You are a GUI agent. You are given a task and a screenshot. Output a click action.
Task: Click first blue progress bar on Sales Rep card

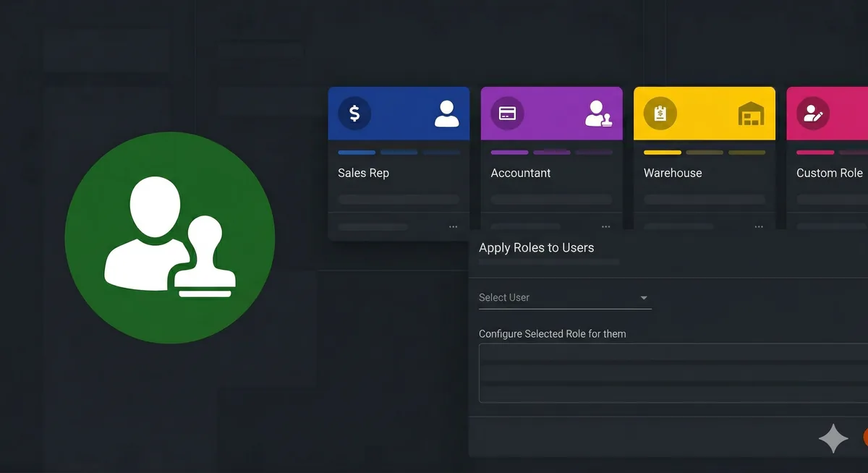pyautogui.click(x=357, y=153)
